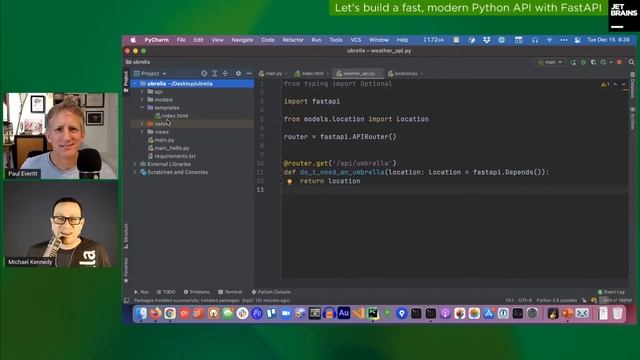Click the UTF-8 encoding status entry

pos(525,300)
